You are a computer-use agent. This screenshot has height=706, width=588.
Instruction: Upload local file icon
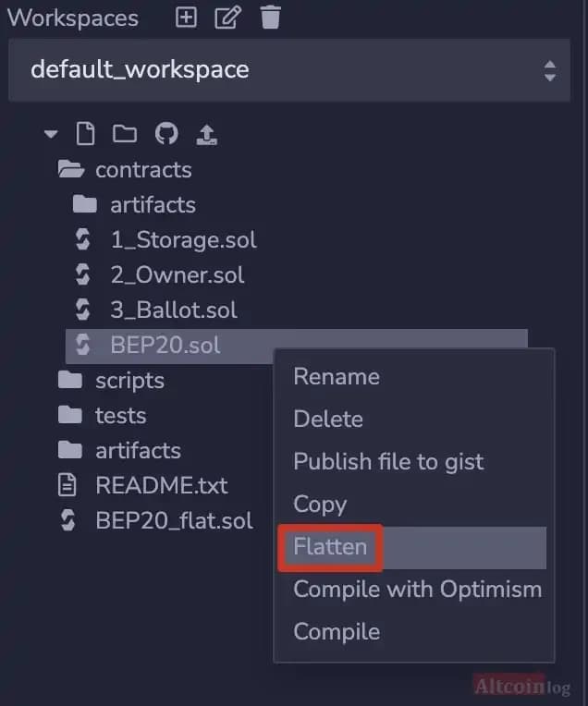coord(207,135)
